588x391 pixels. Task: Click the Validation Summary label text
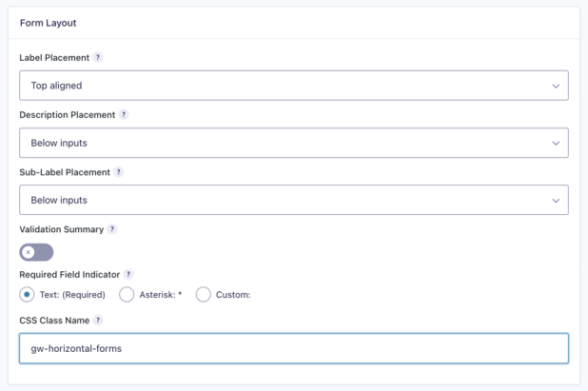pos(62,229)
